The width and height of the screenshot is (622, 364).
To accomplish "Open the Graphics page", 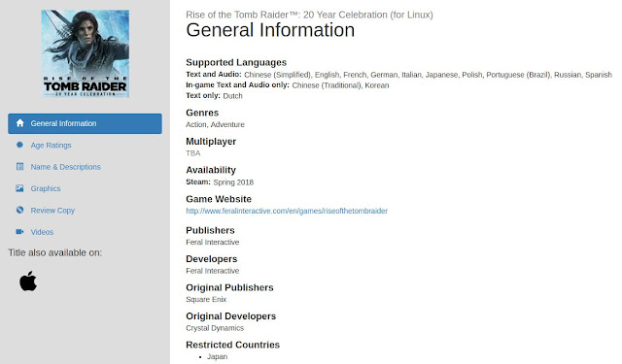I will tap(46, 189).
